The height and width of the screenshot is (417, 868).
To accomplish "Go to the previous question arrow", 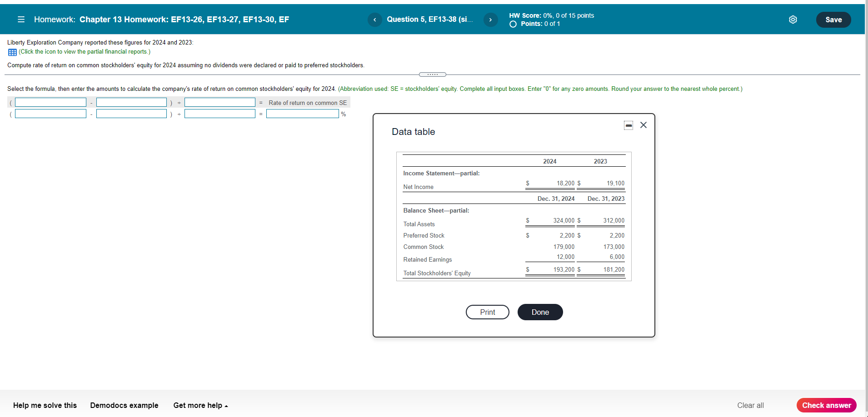I will click(x=374, y=20).
